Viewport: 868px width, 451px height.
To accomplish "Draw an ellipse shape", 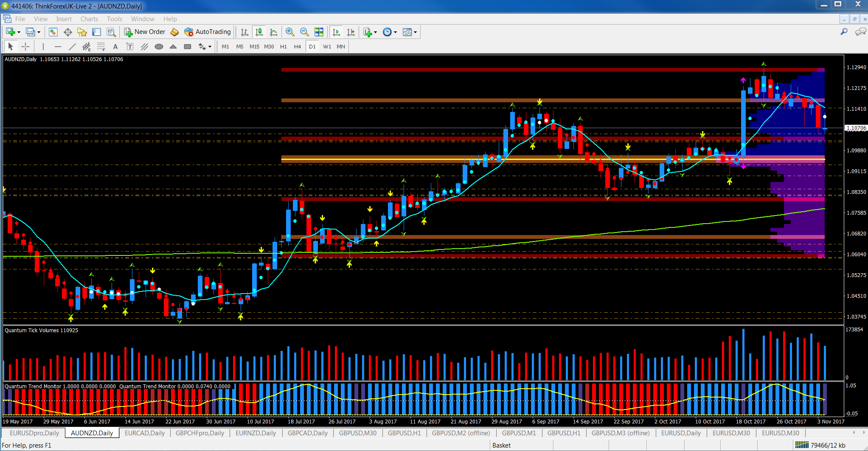I will [x=159, y=47].
